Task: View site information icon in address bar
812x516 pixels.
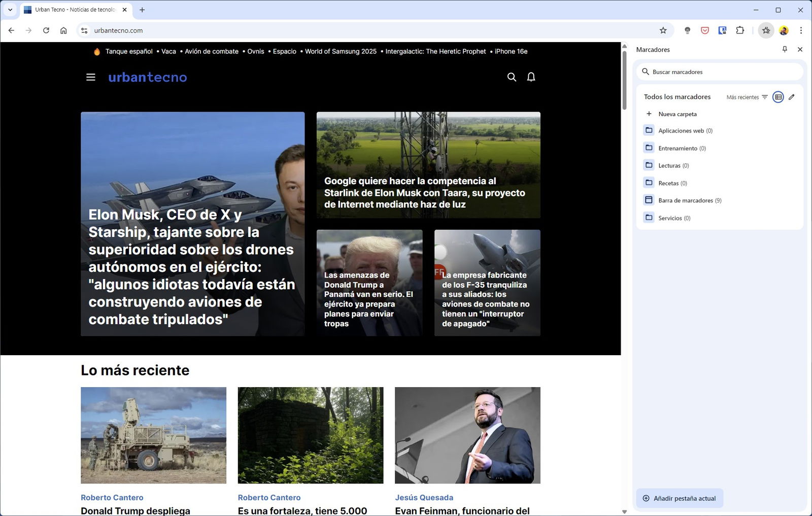Action: click(84, 30)
